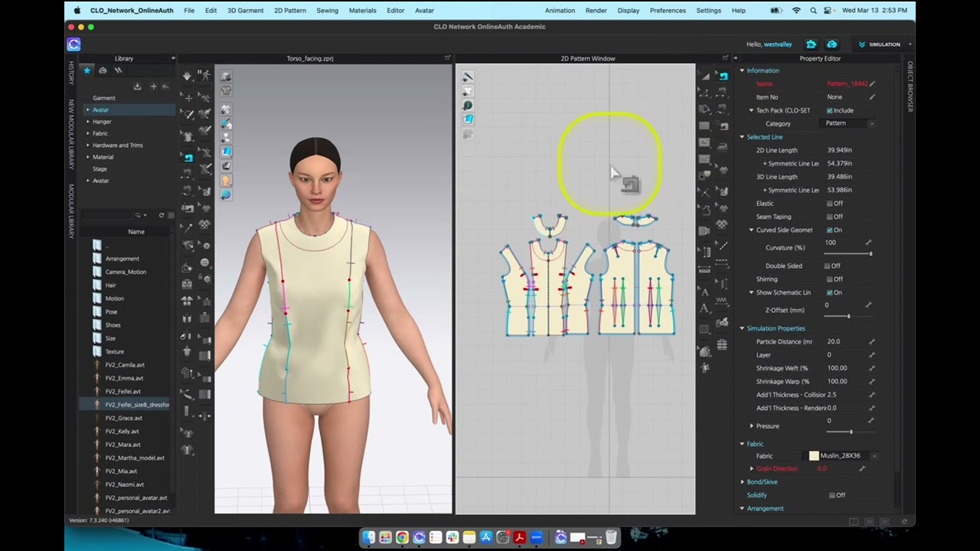Click the CLO logo icon on the top left
Screen dimensions: 980x551
(x=73, y=44)
